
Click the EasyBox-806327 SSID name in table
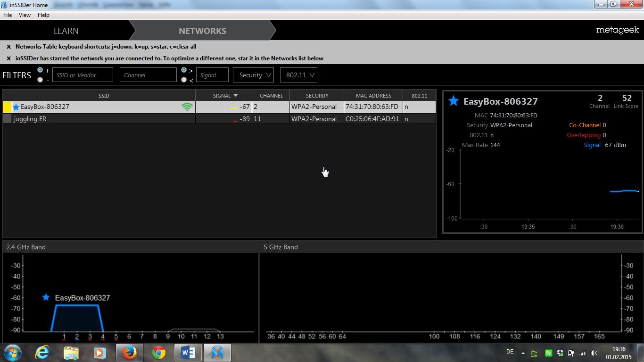click(45, 107)
